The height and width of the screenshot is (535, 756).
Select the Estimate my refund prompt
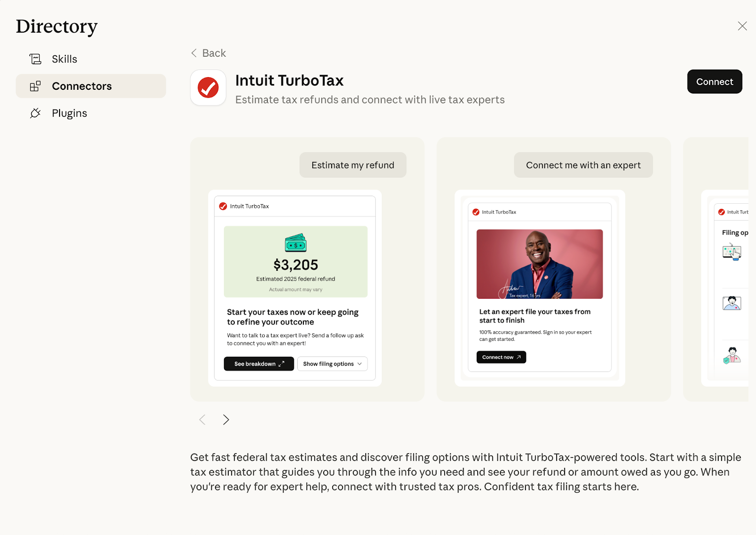tap(352, 165)
